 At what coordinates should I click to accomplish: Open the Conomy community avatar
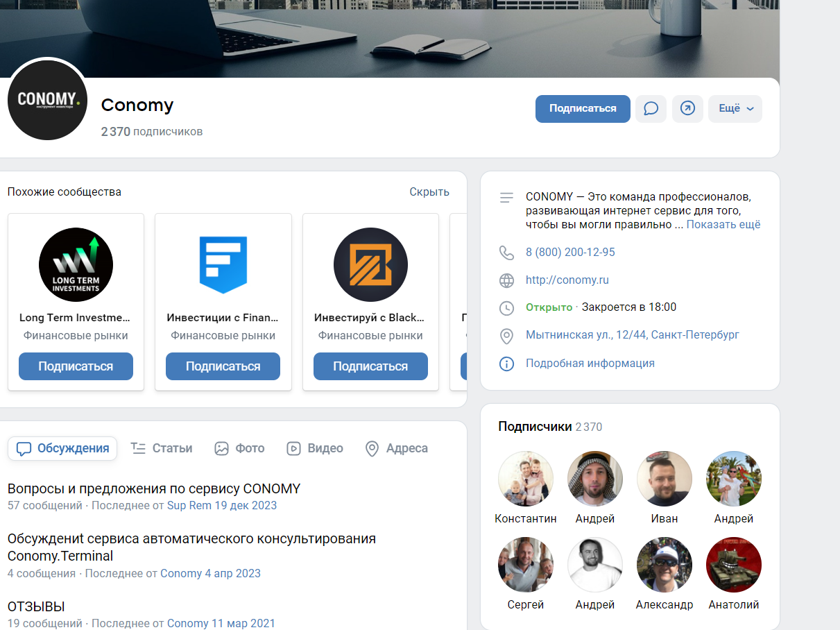pos(48,99)
